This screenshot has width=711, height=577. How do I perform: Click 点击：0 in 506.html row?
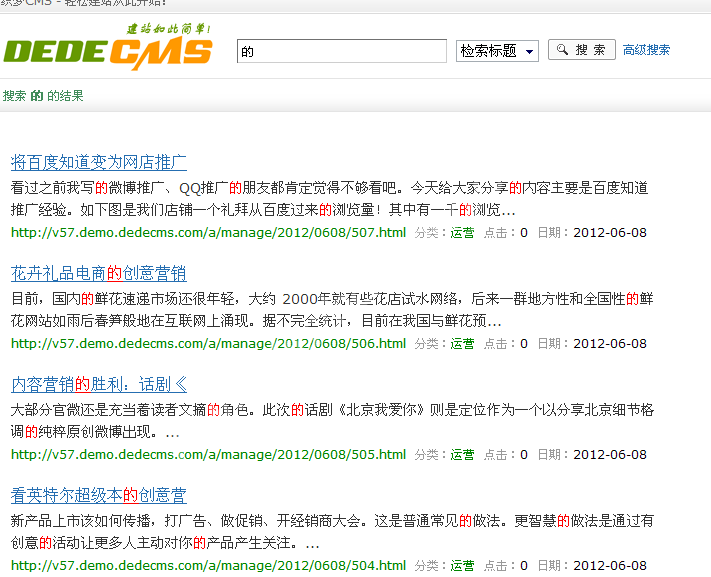coord(506,344)
